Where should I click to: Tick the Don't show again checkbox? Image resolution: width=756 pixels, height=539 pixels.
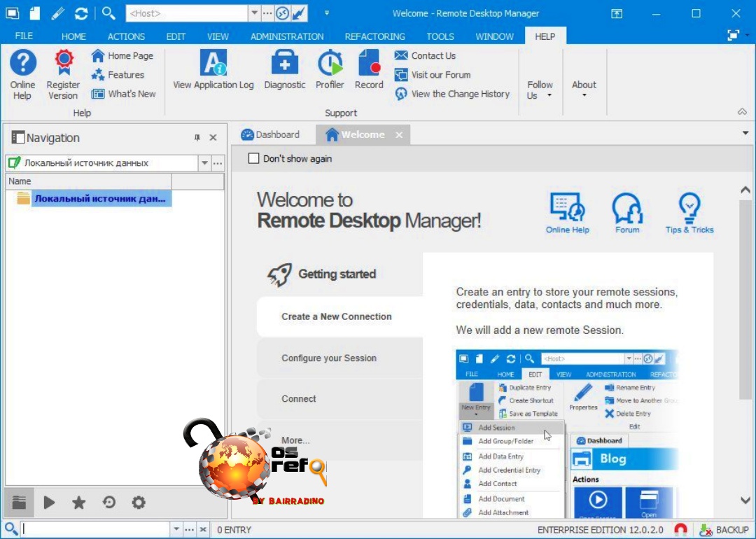tap(253, 159)
